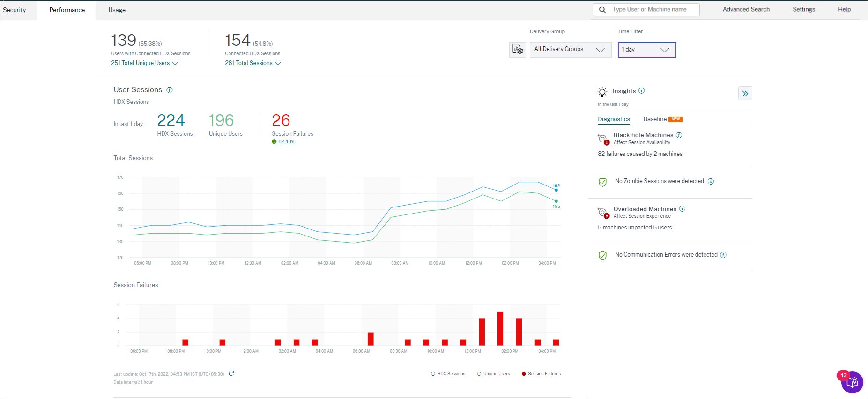Screen dimensions: 868x399
Task: Toggle Unique Users legend series
Action: click(493, 374)
